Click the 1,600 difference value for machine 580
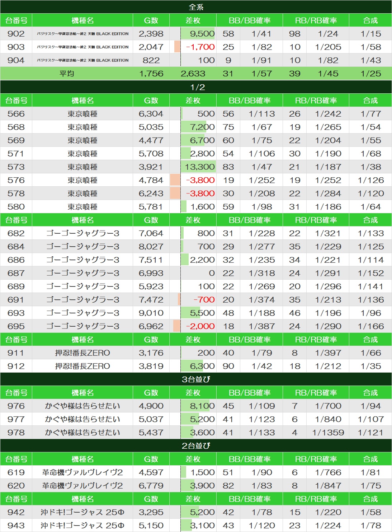This screenshot has height=532, width=392. (x=203, y=207)
